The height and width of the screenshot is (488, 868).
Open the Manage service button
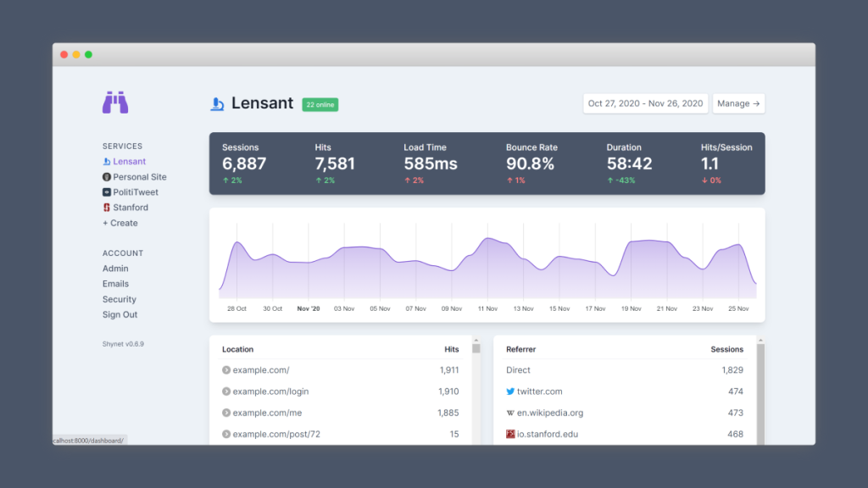[x=738, y=103]
